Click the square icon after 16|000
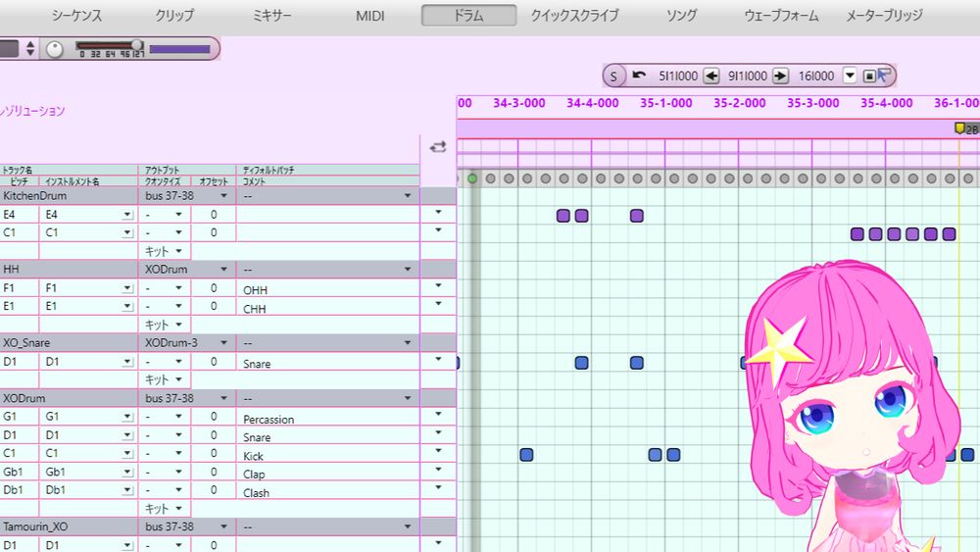The height and width of the screenshot is (552, 980). tap(868, 76)
